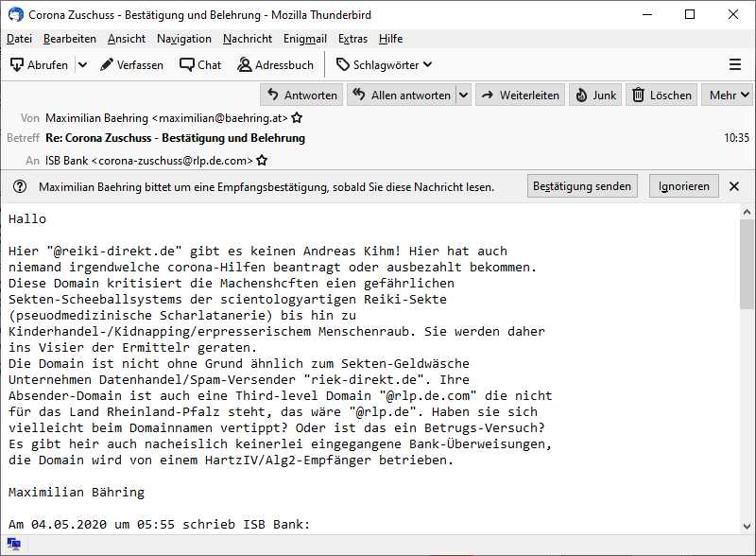Click the online status icon in status bar

tap(14, 544)
